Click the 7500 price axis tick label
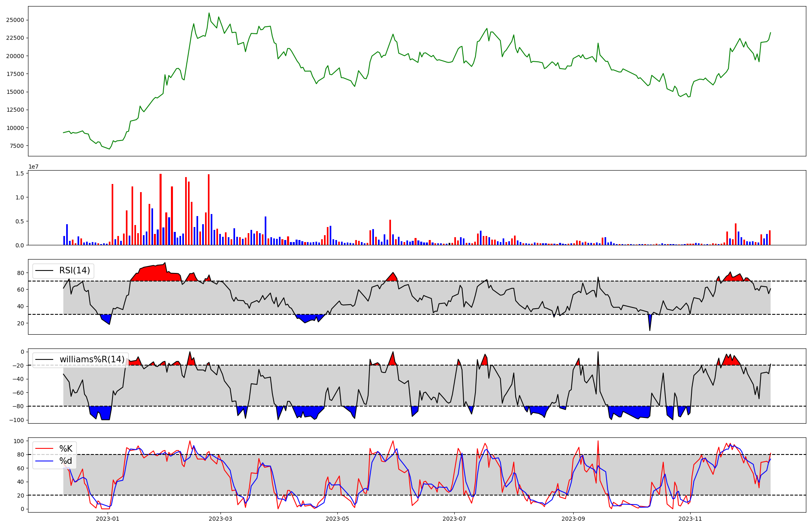Screen dimensions: 812x528 17,146
